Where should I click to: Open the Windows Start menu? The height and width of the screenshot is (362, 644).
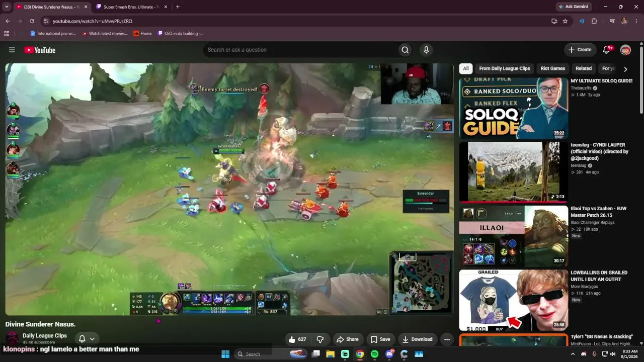[x=225, y=354]
